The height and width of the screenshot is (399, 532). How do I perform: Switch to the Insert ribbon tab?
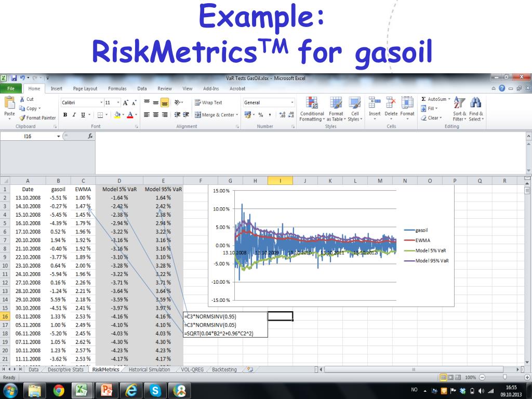[x=56, y=88]
